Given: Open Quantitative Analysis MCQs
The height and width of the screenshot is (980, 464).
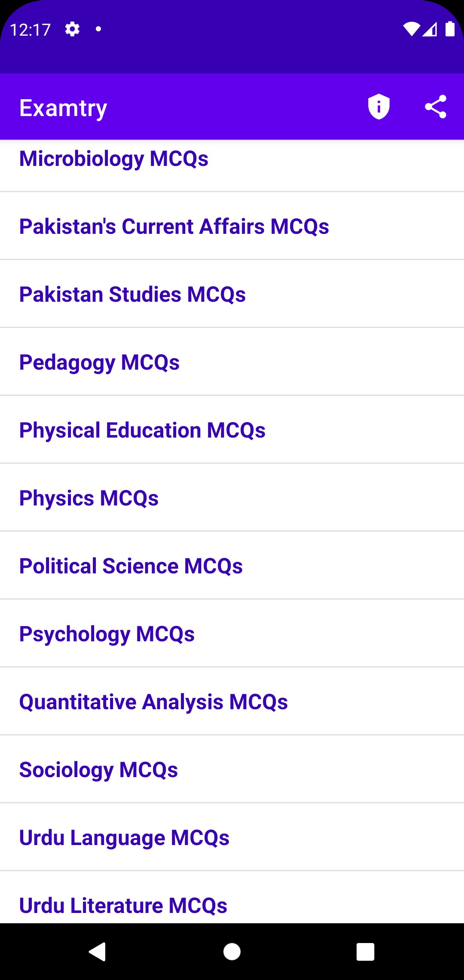Looking at the screenshot, I should pyautogui.click(x=153, y=702).
